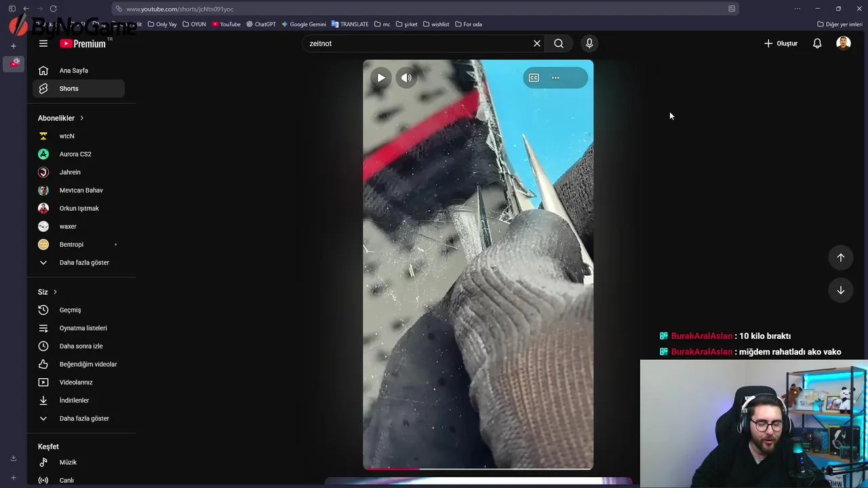Open the browser downloads icon in the sidebar
This screenshot has width=868, height=488.
click(13, 458)
